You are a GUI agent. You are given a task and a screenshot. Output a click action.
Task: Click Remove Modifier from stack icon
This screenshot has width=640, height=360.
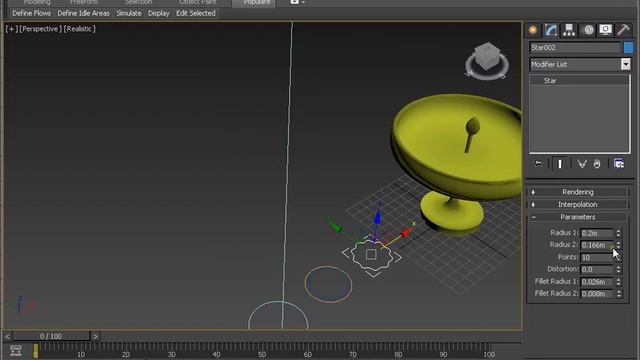(x=597, y=164)
